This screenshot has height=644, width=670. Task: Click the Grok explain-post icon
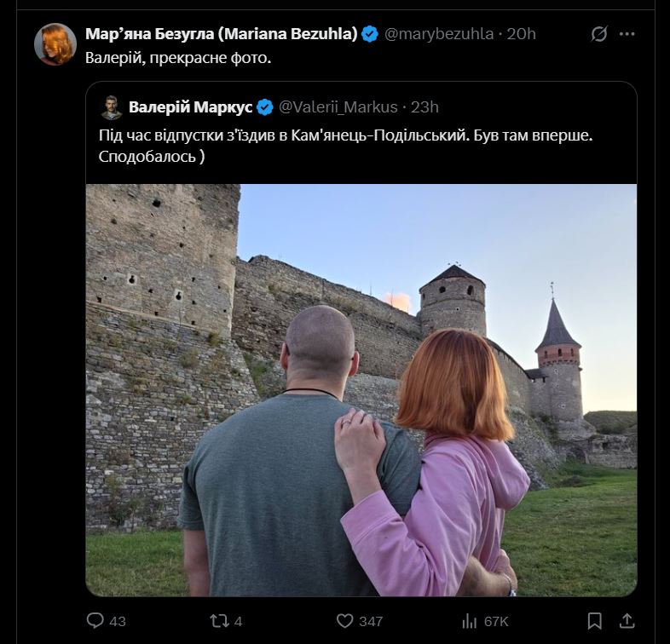[x=599, y=34]
